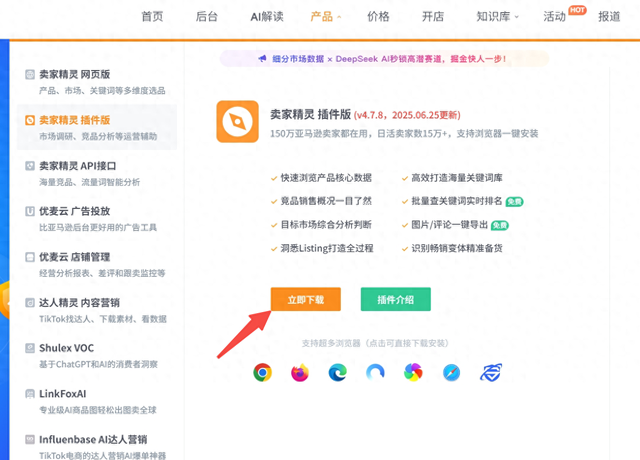Screen dimensions: 640x460
Task: Click the Firefox browser icon
Action: click(300, 372)
